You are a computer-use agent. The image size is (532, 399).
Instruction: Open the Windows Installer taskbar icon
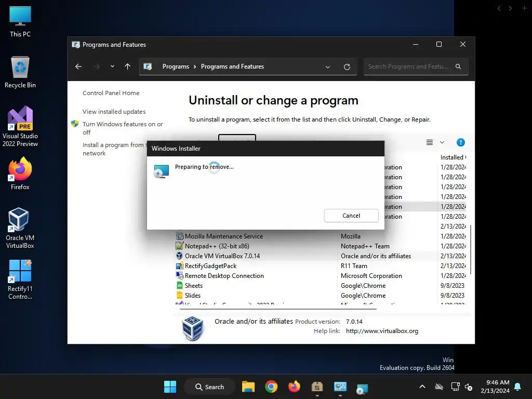362,389
